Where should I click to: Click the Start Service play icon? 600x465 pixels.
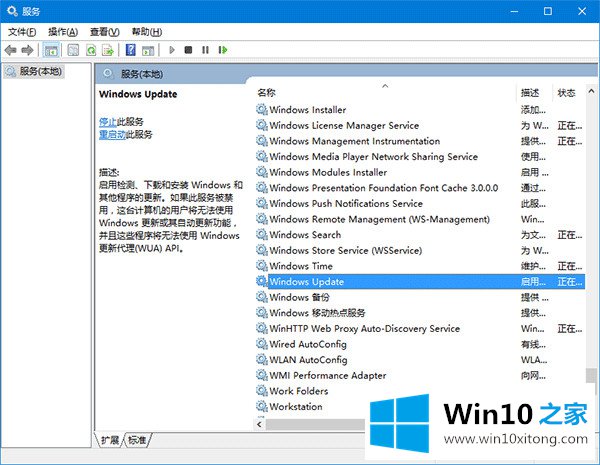[172, 50]
